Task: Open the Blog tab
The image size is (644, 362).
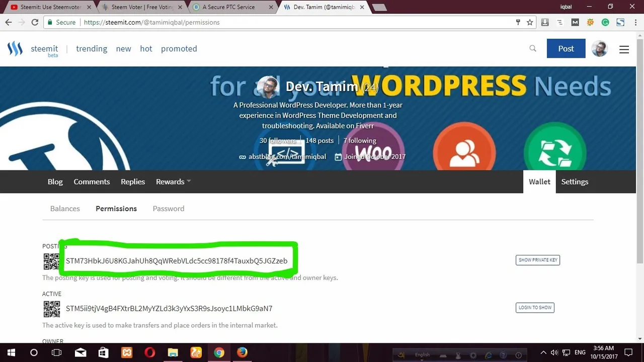Action: (55, 182)
